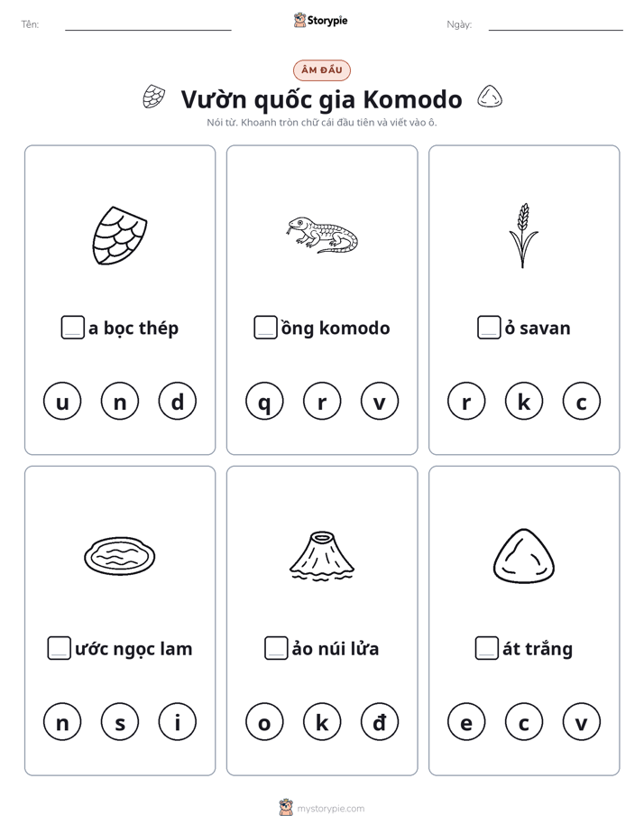644x834 pixels.
Task: Click the savanna grass stalk picture
Action: click(523, 235)
